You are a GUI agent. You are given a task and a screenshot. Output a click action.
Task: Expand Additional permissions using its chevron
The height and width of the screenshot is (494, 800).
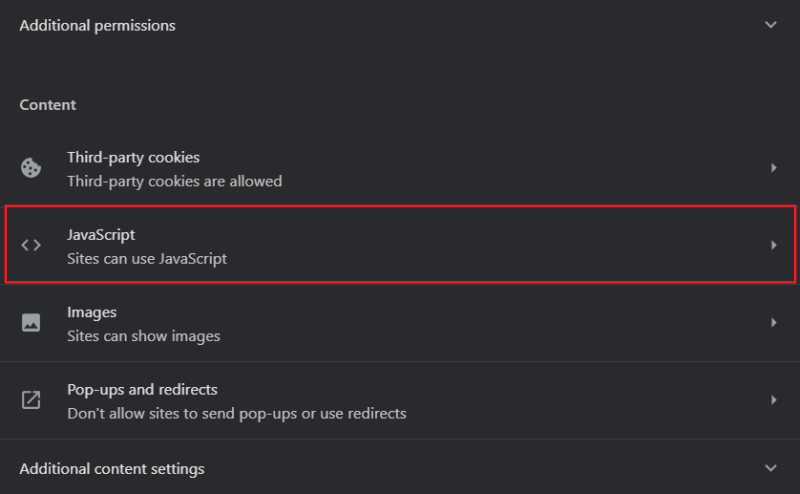click(x=770, y=25)
